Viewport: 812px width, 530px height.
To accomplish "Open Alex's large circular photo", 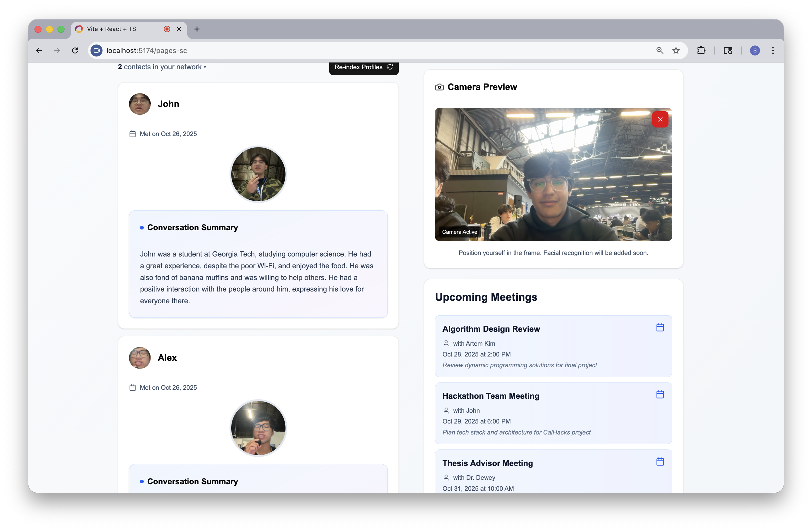I will (258, 428).
